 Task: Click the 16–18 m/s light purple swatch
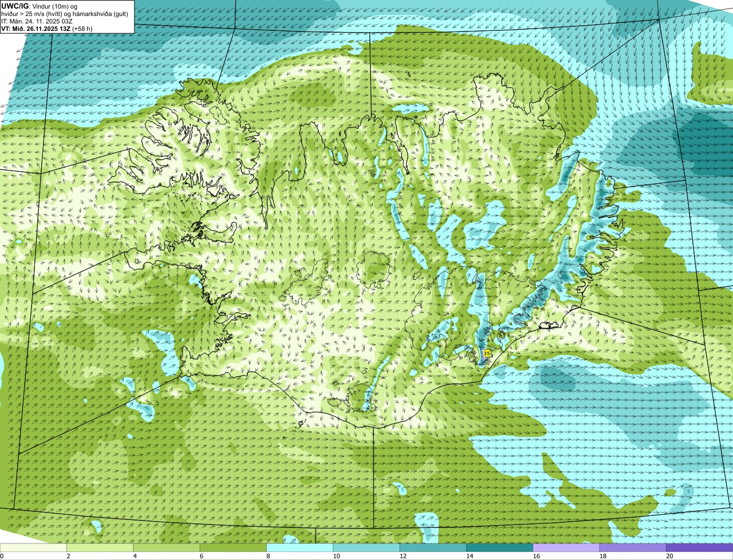pos(566,548)
